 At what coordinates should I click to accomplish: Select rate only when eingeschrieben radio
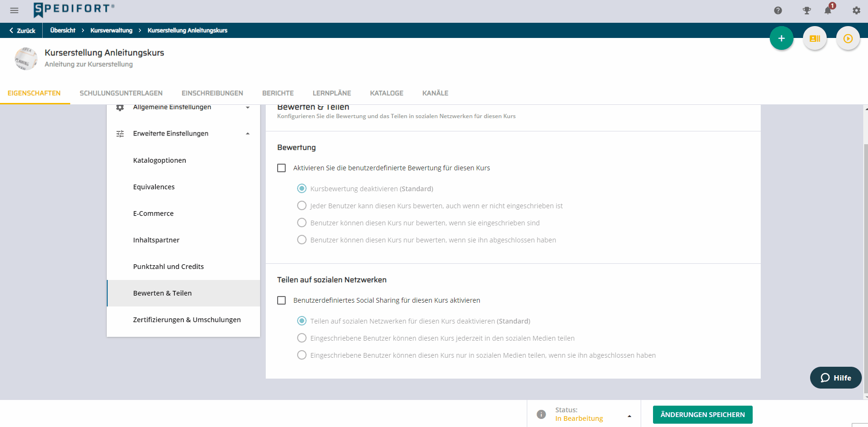[302, 223]
